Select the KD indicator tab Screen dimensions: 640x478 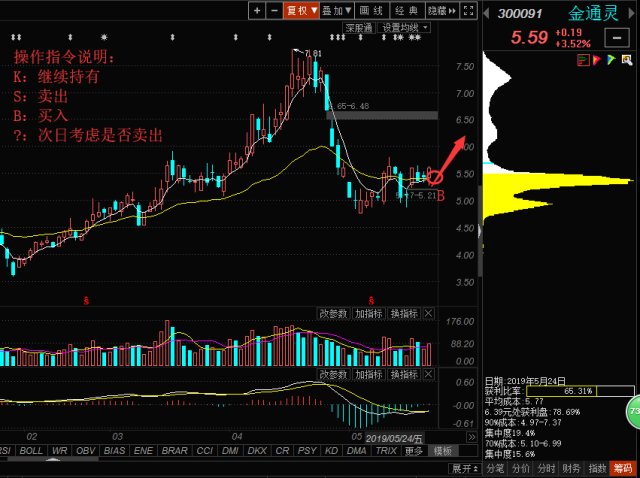331,451
